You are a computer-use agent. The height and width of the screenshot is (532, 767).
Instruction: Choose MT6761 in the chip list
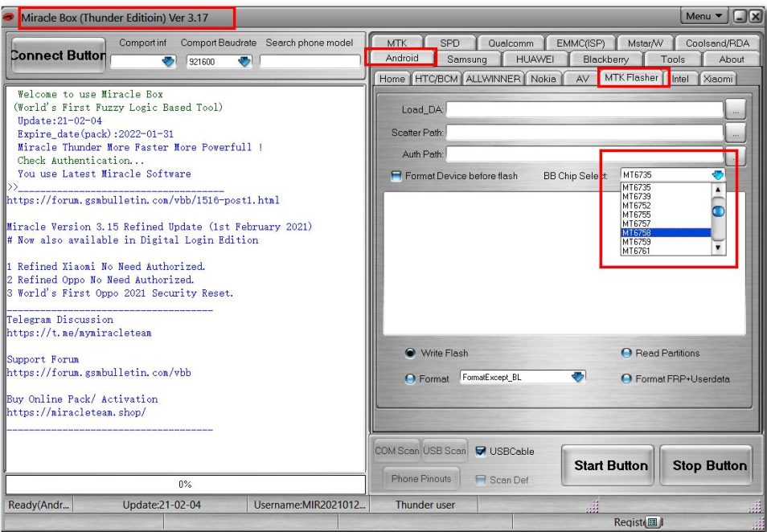pyautogui.click(x=665, y=251)
